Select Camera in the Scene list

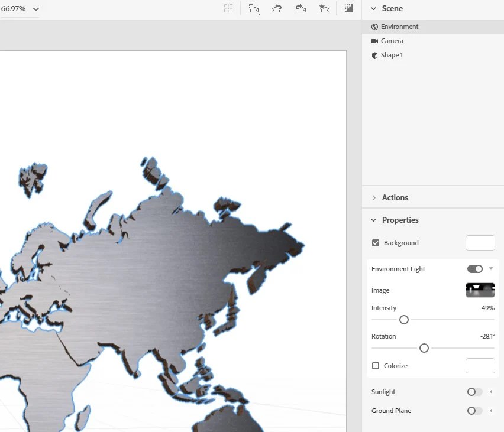point(433,41)
